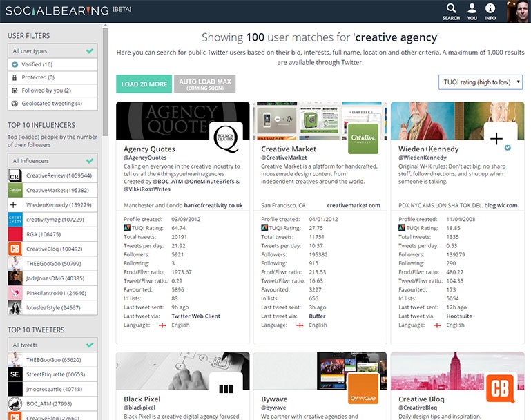Image resolution: width=531 pixels, height=420 pixels.
Task: Click the Creative Bloq CB card logo
Action: (x=501, y=388)
